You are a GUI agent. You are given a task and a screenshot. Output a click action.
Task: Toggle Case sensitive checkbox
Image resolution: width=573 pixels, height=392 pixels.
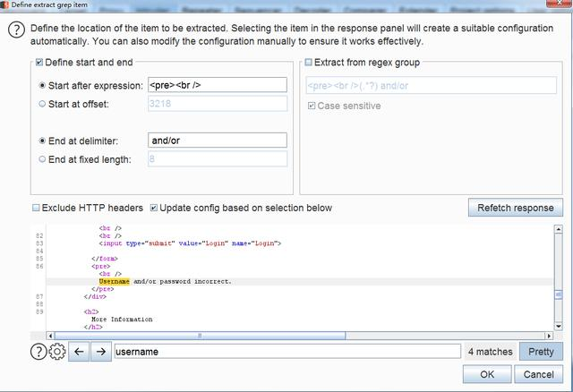tap(312, 106)
